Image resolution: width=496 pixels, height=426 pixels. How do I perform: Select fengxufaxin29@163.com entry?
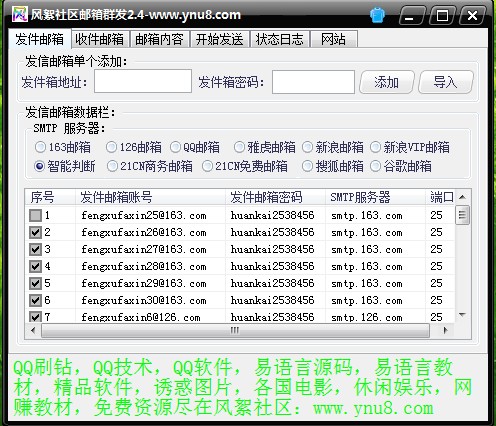click(144, 283)
